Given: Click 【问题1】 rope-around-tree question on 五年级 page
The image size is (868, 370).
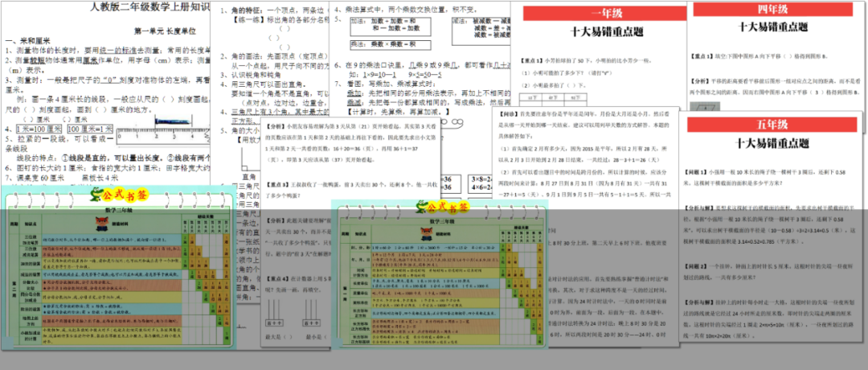Looking at the screenshot, I should (771, 176).
